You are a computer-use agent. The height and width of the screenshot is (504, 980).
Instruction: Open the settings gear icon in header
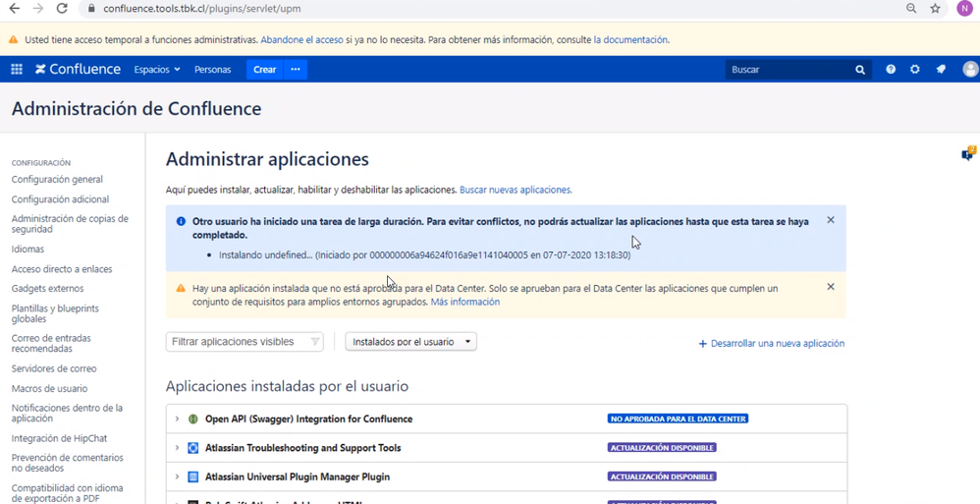[915, 70]
